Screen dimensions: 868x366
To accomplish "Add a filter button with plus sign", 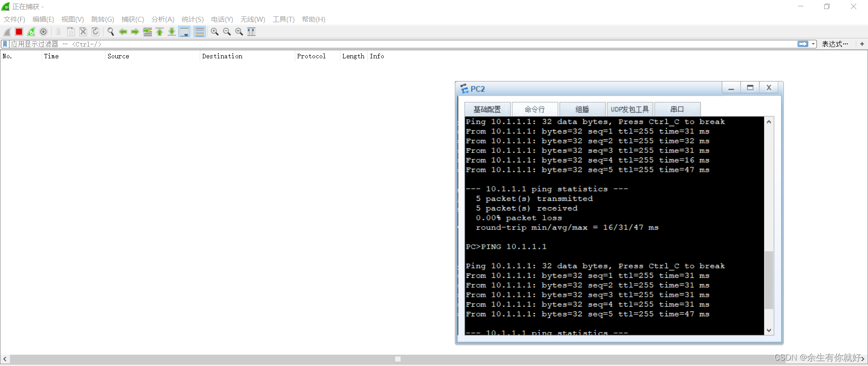I will (x=862, y=44).
